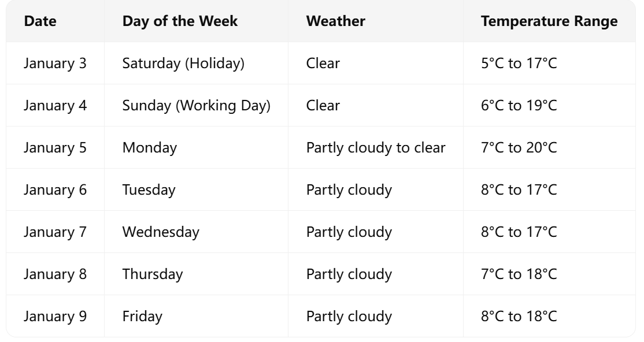Select the January 9 date cell
This screenshot has height=342, width=644.
tap(55, 316)
